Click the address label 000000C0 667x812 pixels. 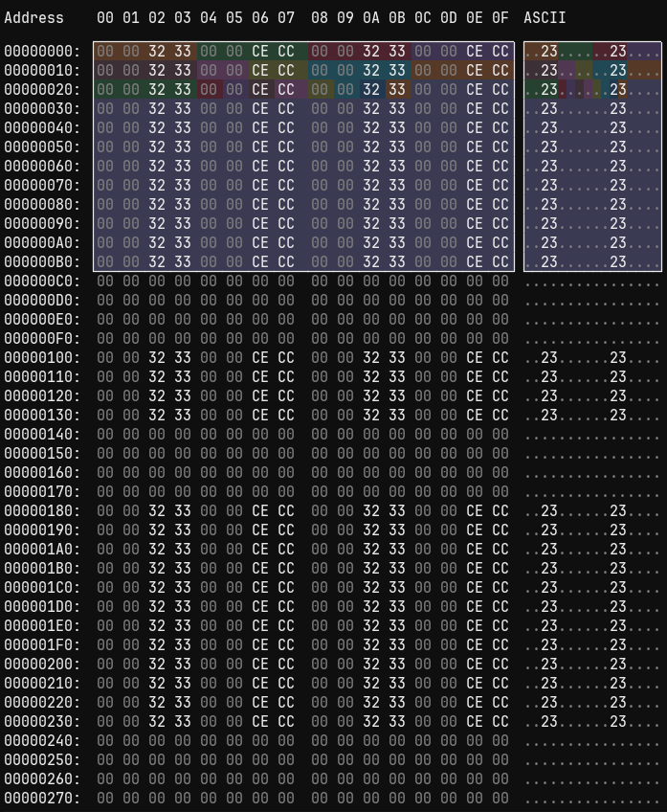(x=42, y=282)
